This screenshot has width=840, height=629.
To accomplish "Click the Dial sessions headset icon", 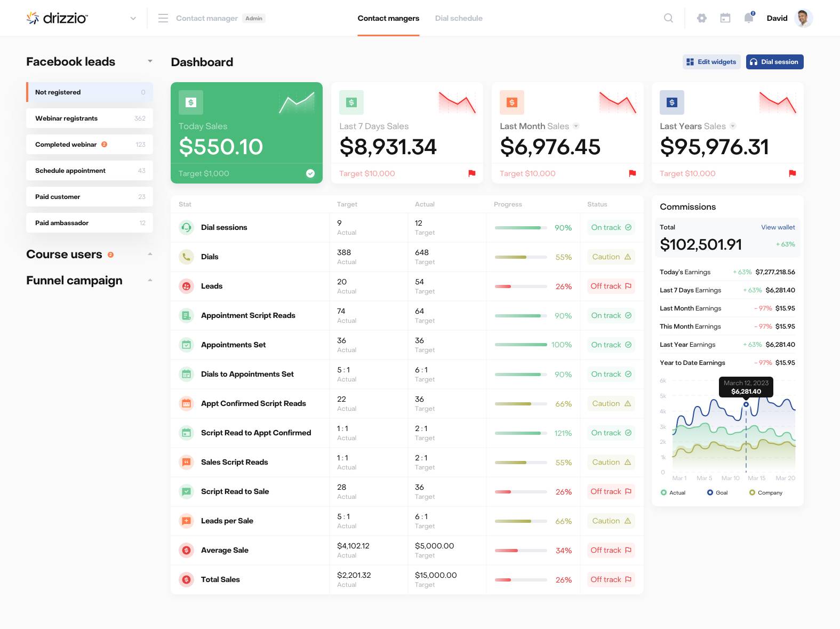I will coord(186,227).
